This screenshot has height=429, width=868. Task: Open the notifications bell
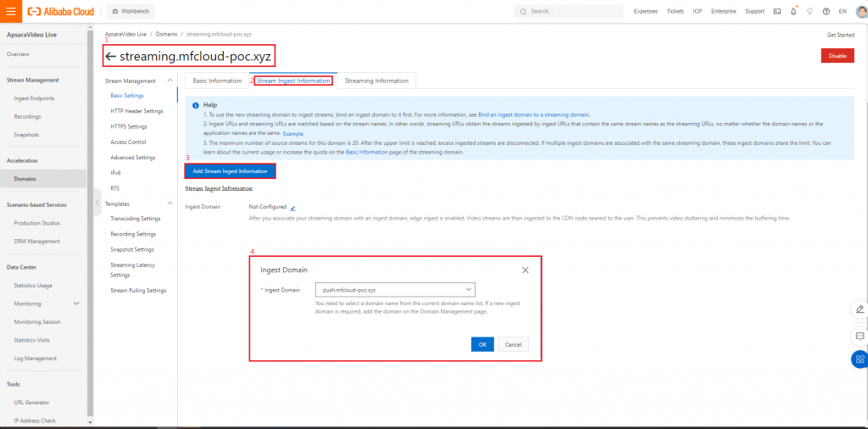[793, 11]
